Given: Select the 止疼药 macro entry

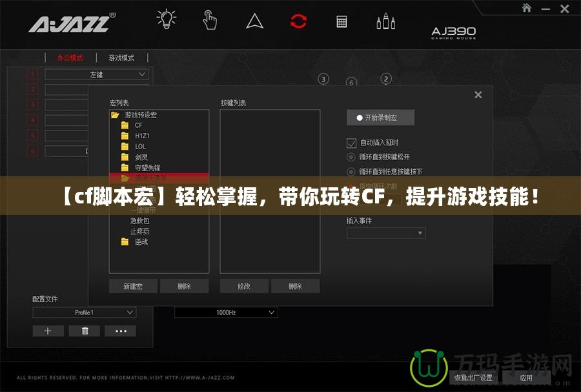Looking at the screenshot, I should tap(139, 232).
